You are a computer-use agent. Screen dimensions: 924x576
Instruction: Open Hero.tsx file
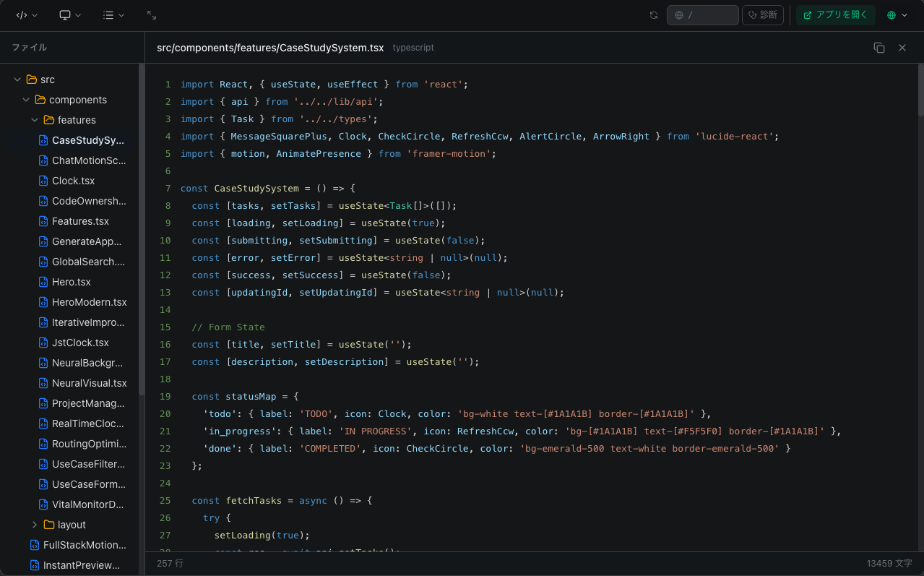point(72,282)
